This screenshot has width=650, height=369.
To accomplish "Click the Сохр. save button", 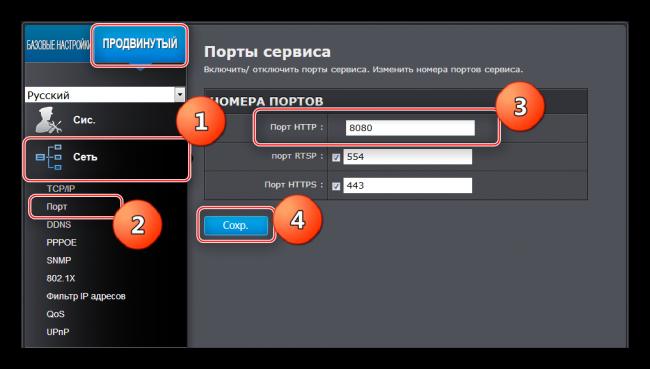I will click(235, 226).
